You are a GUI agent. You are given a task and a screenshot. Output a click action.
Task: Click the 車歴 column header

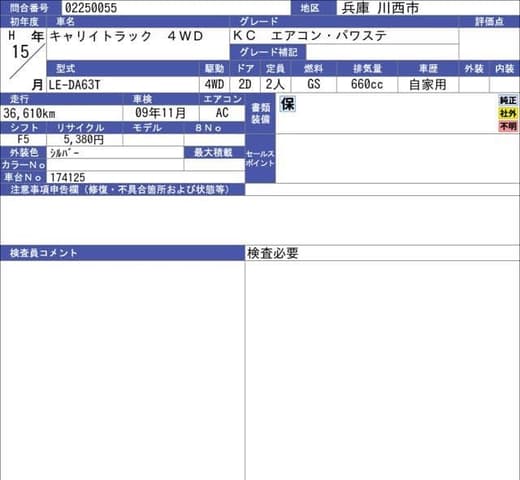(x=428, y=69)
